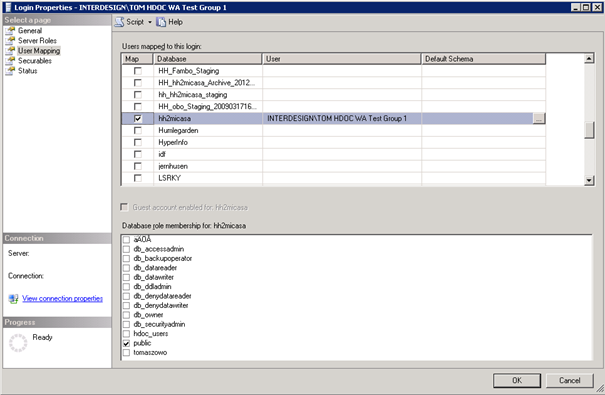Screen dimensions: 605x395
Task: Check the db_backupoperator role
Action: pyautogui.click(x=126, y=258)
